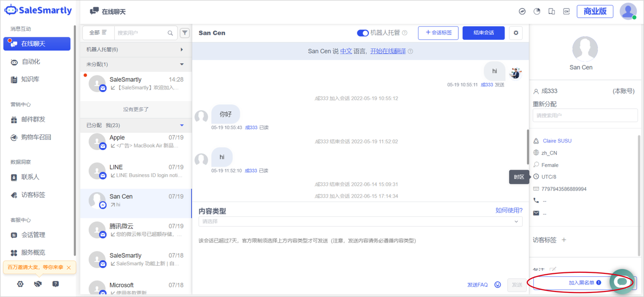Click the handshake icon in bottom sidebar

click(38, 284)
